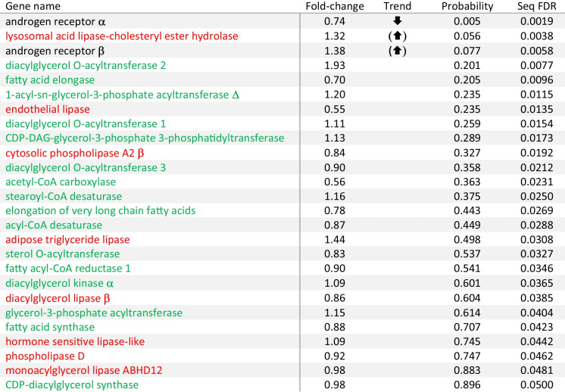Click the Seq FDR value 0.0500

pyautogui.click(x=536, y=384)
